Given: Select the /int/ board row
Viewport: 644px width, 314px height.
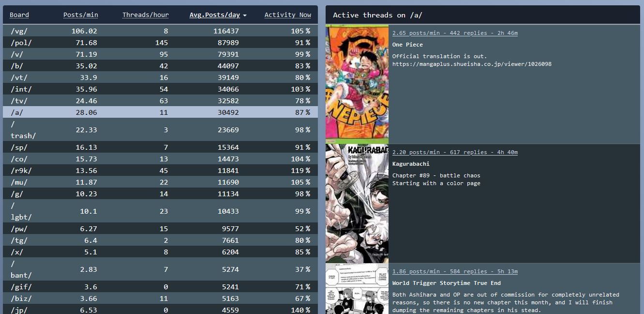Looking at the screenshot, I should (161, 89).
